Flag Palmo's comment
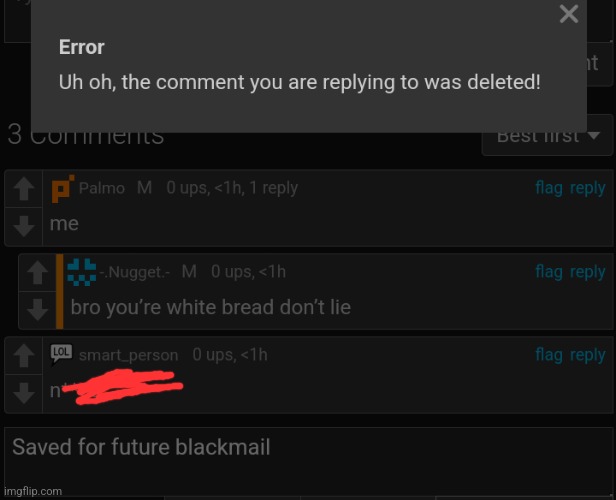616x500 pixels. [549, 188]
